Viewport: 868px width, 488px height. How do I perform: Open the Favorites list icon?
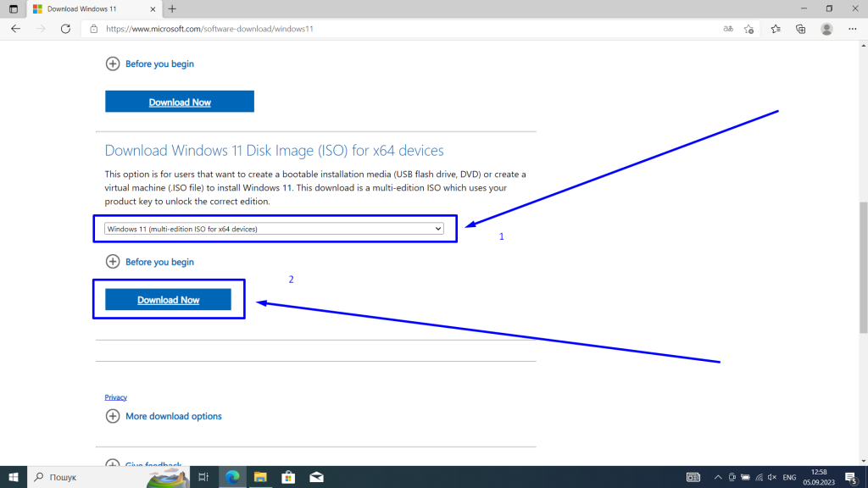pos(776,28)
